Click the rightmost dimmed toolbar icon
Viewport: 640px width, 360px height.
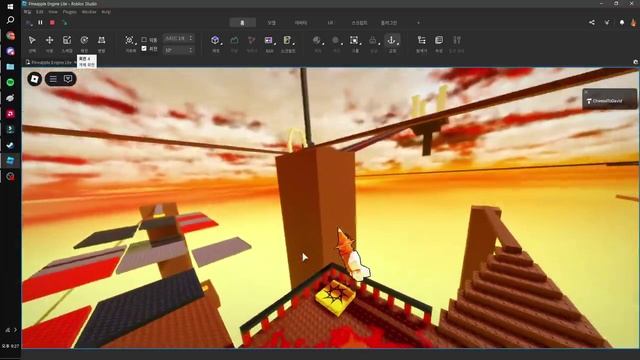(x=457, y=40)
